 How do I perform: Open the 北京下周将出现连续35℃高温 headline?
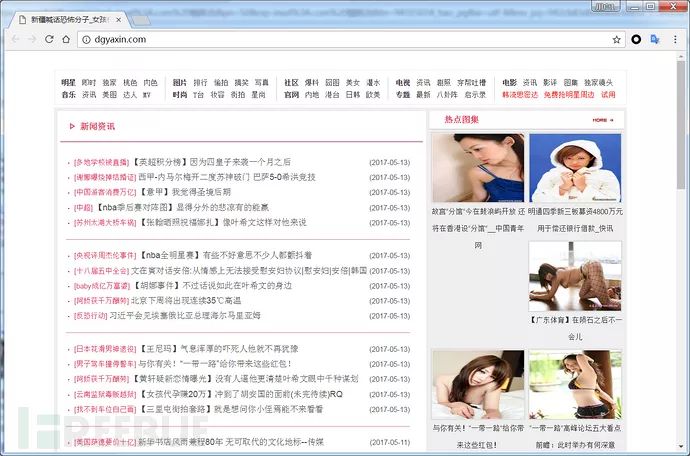click(186, 301)
